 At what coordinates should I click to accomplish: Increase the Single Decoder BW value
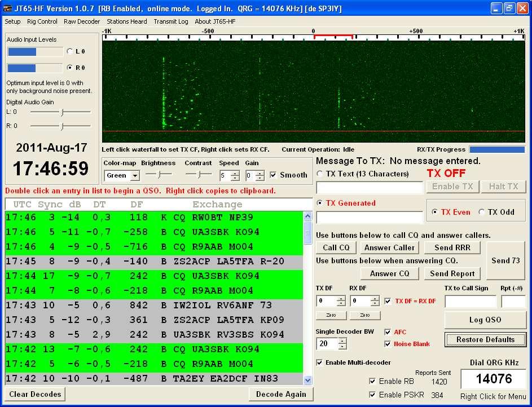click(342, 341)
